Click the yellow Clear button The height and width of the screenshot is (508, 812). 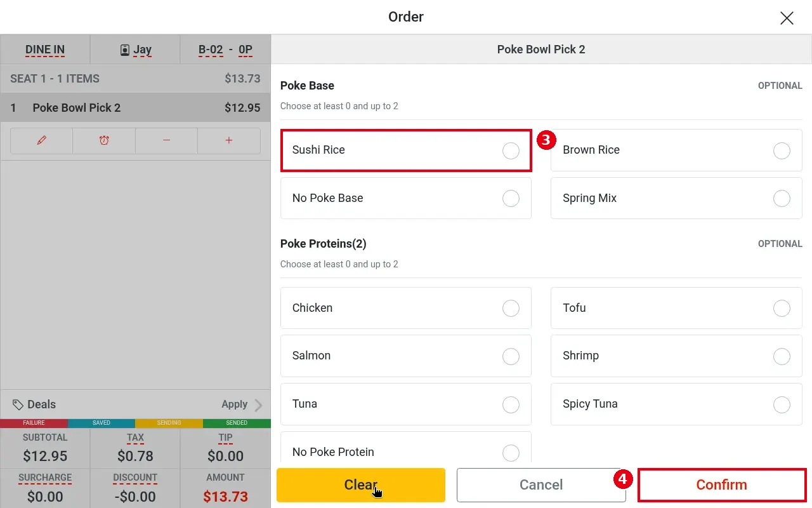(x=361, y=485)
